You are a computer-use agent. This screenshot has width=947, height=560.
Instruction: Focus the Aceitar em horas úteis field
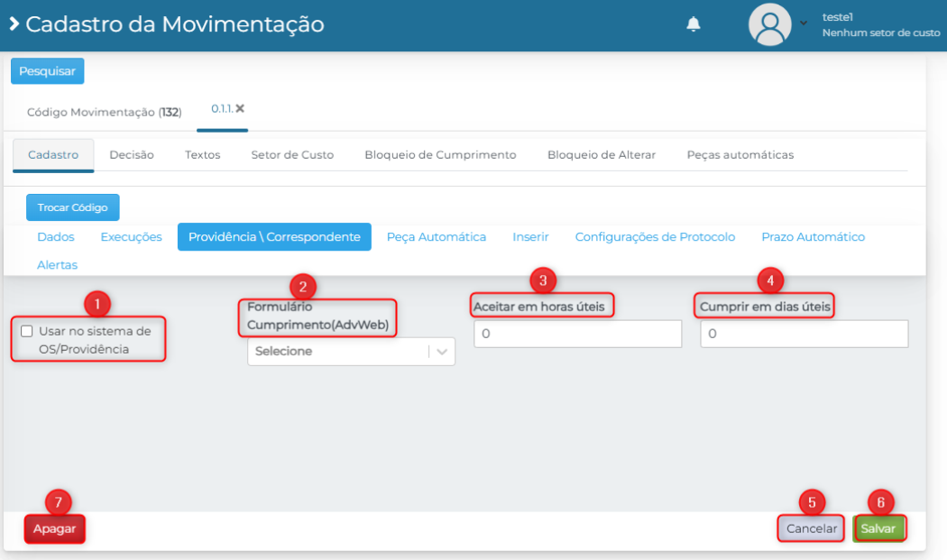click(x=578, y=334)
